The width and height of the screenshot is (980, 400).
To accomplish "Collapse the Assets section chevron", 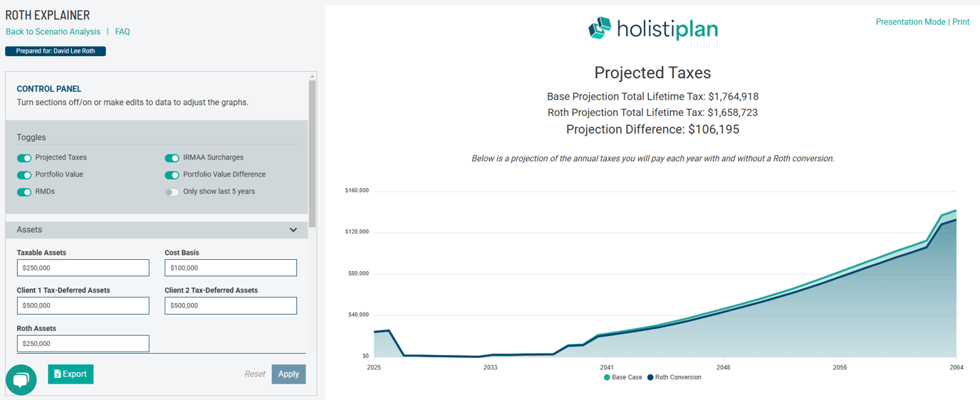I will point(293,230).
